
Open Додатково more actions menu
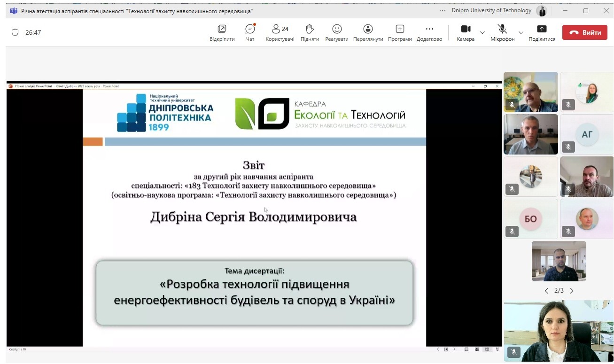429,32
